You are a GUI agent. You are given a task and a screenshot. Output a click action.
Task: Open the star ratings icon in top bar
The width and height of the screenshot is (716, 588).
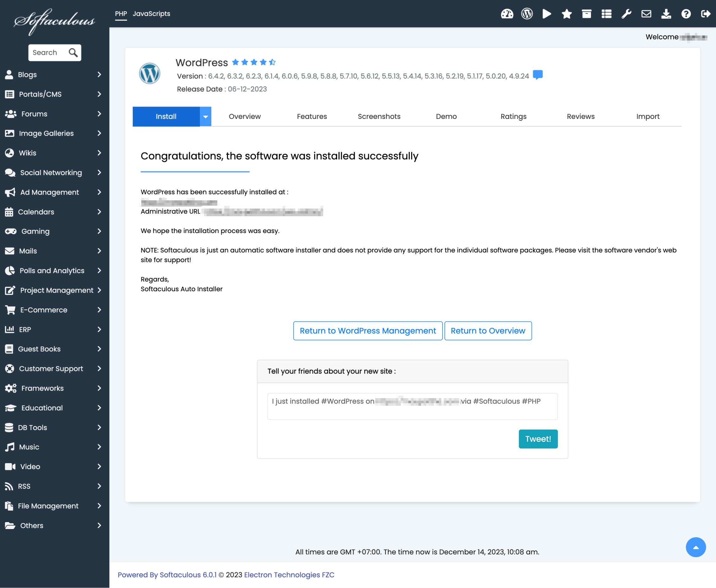pos(566,14)
